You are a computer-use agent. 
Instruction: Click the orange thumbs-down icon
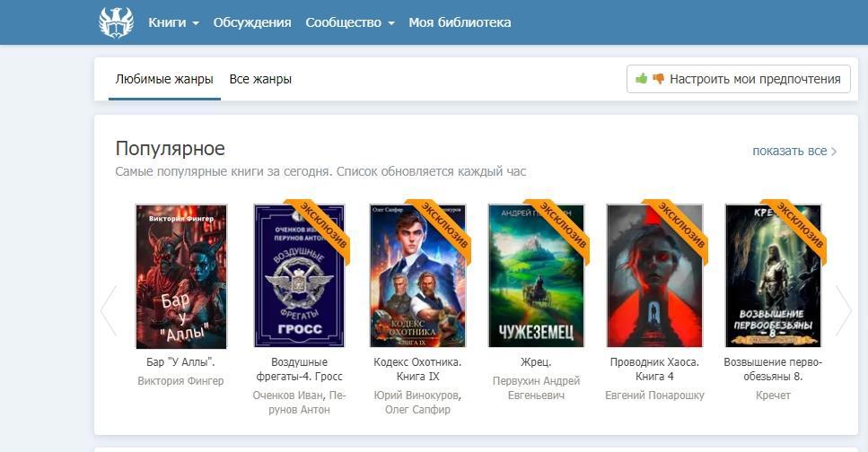tap(658, 79)
